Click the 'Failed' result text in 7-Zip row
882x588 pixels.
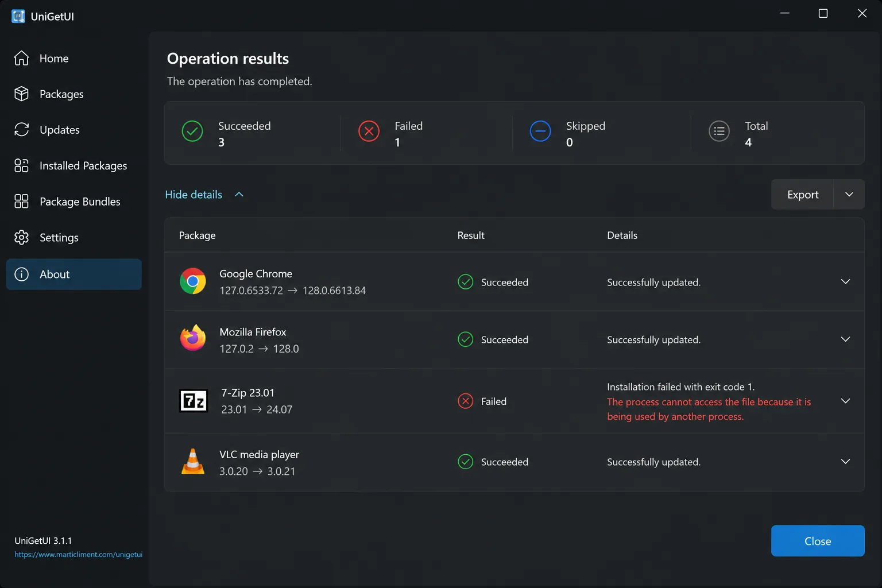(494, 401)
